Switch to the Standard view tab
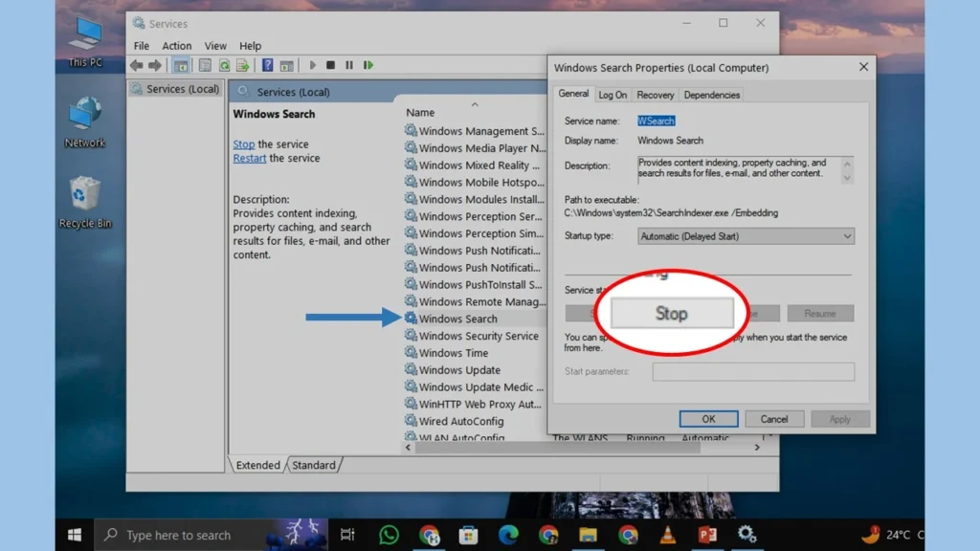 click(x=314, y=465)
